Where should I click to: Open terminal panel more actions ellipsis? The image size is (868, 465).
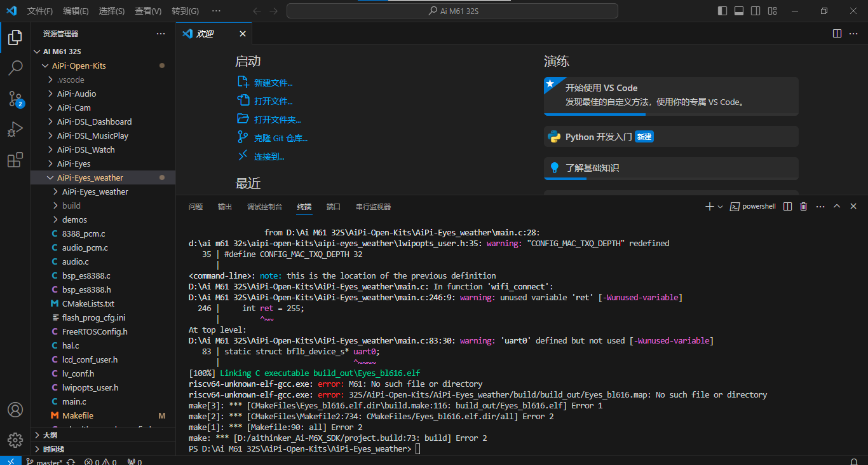(820, 207)
